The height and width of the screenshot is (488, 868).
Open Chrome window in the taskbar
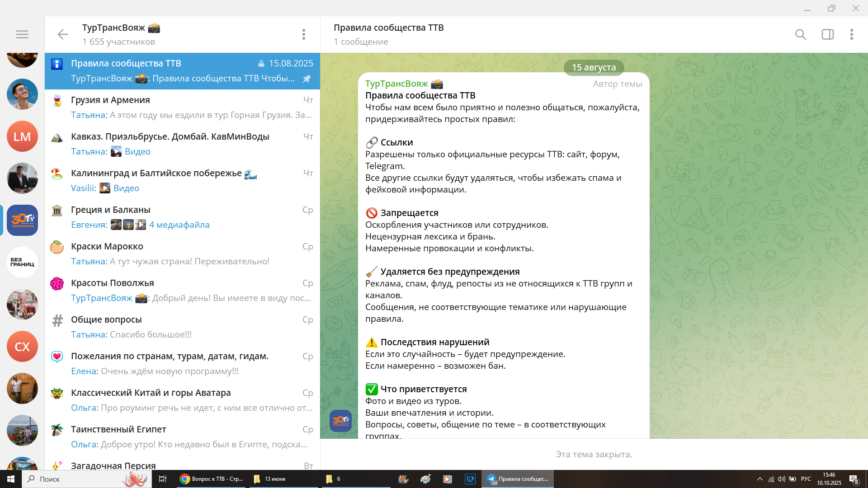212,479
